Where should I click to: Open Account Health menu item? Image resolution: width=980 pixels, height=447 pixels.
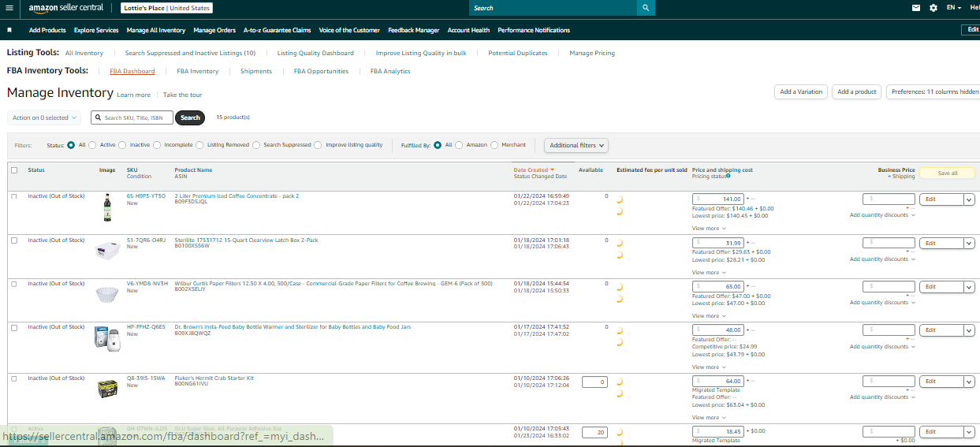click(x=468, y=30)
